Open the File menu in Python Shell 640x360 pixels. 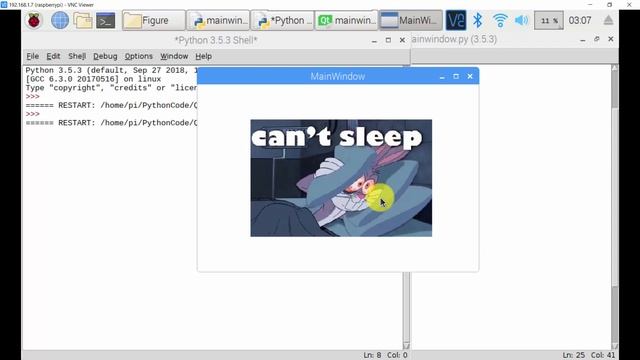click(33, 56)
